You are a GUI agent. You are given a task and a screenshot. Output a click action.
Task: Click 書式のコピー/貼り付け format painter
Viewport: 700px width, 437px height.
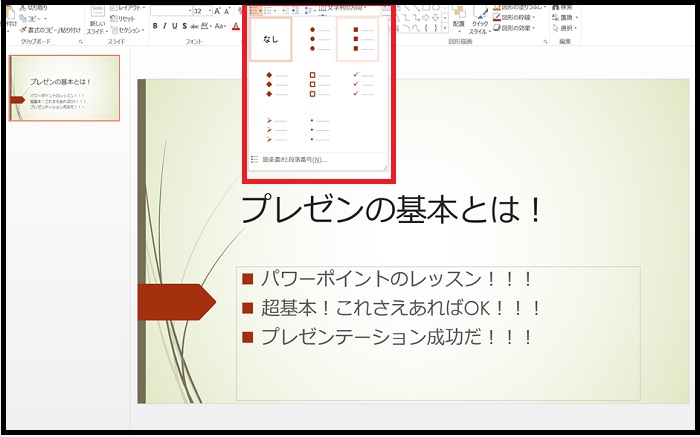[50, 30]
